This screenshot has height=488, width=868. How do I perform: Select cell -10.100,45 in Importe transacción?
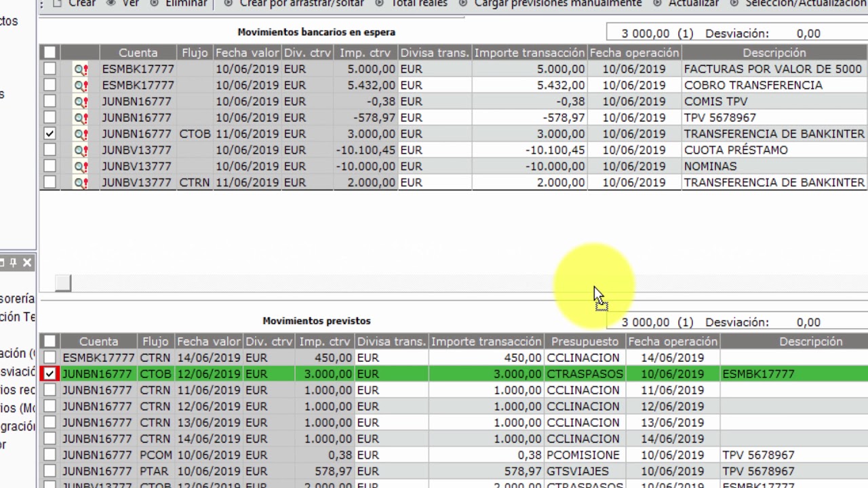tap(529, 150)
